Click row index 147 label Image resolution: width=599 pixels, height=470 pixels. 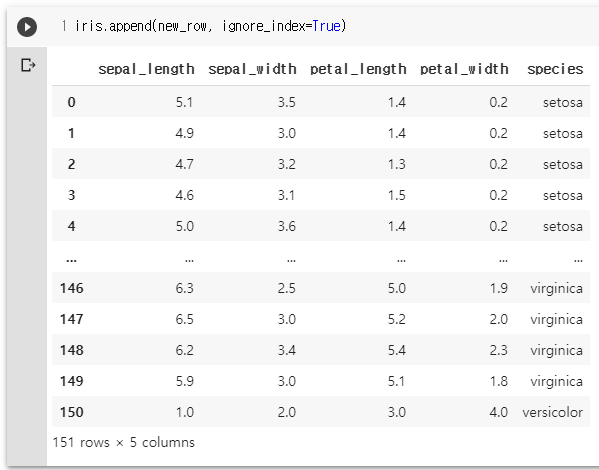coord(71,319)
